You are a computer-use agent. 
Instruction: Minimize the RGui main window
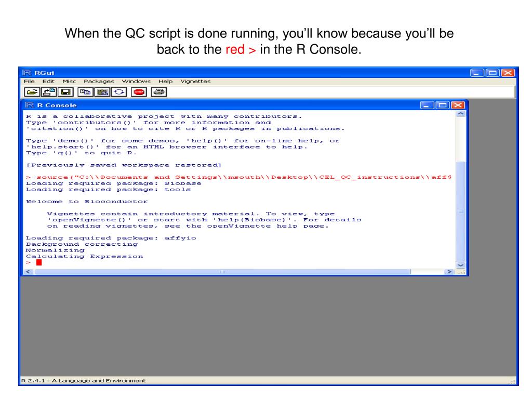click(477, 73)
